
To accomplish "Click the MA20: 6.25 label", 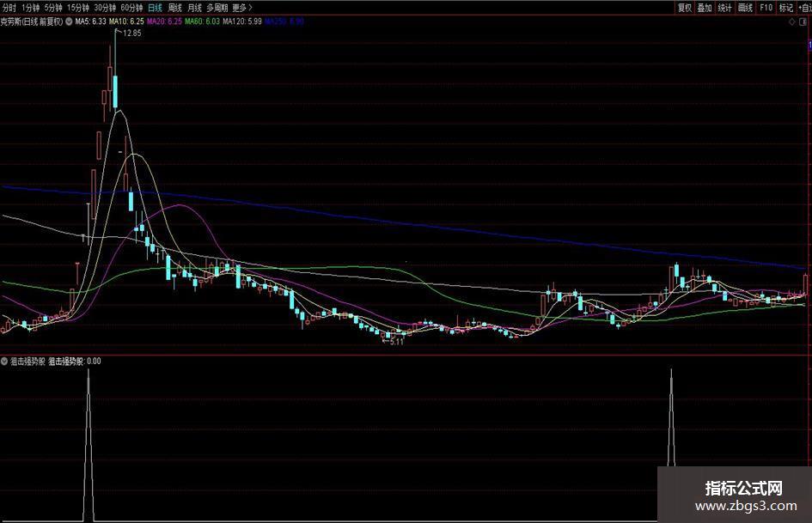I will [165, 21].
